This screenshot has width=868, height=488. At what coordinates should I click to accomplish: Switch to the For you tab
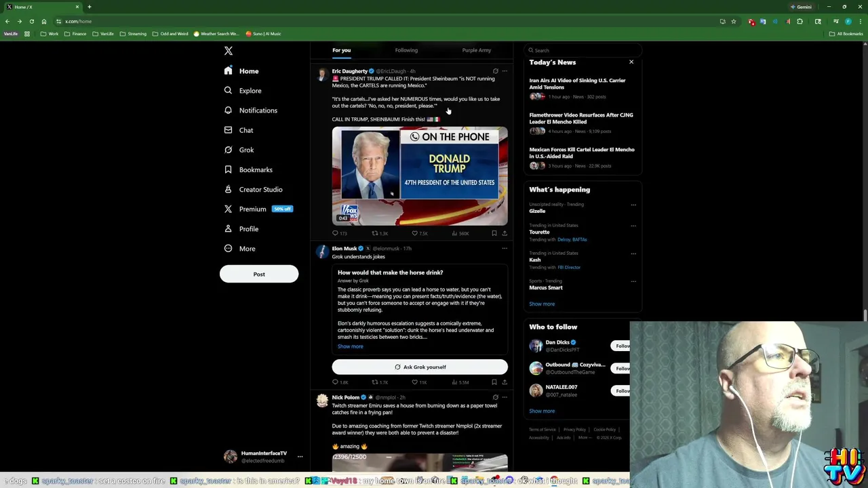[341, 50]
